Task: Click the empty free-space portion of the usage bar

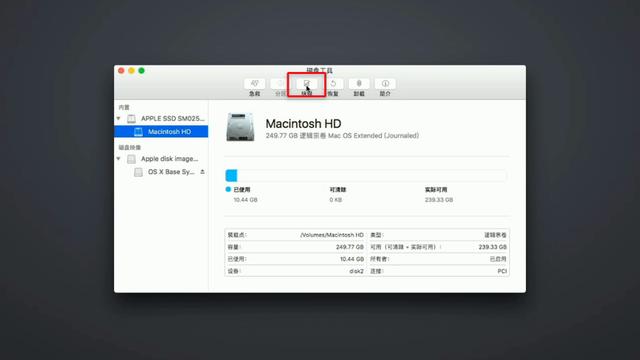Action: pos(372,176)
